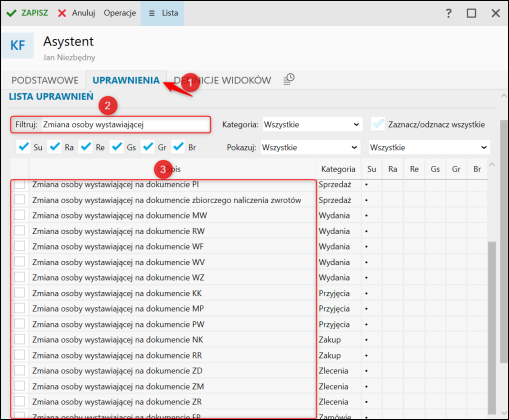Click the KF user avatar tile
Viewport: 509px width, 420px height.
[x=17, y=45]
